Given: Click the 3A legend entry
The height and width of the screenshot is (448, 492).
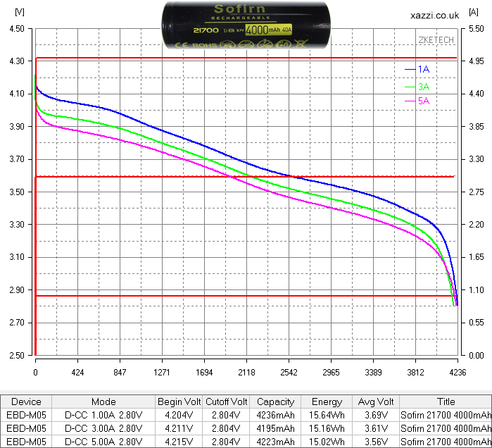Looking at the screenshot, I should click(x=417, y=87).
